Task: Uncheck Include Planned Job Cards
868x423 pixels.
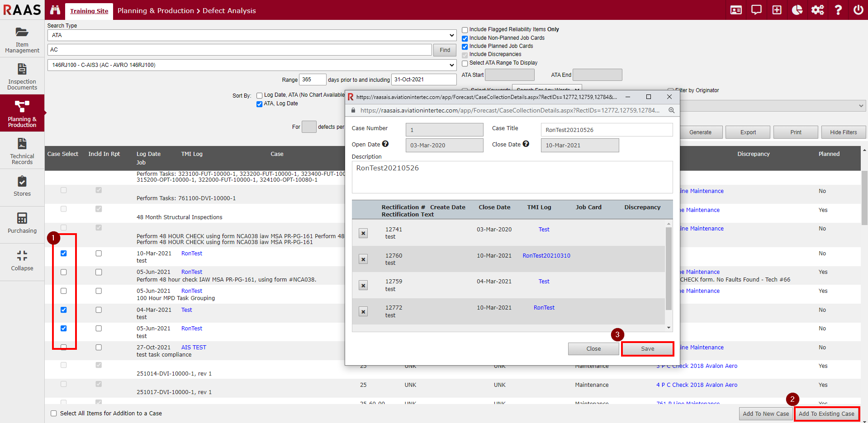Action: tap(465, 47)
